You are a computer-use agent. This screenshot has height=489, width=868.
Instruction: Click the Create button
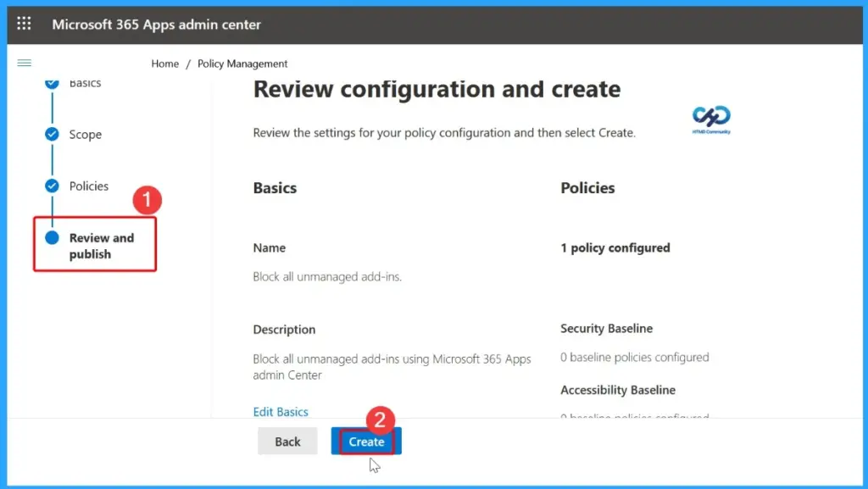coord(366,442)
